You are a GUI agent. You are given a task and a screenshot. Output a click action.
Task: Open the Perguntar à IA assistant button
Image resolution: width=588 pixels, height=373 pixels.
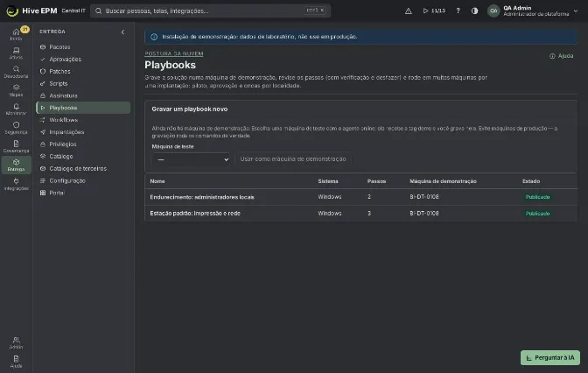coord(550,357)
